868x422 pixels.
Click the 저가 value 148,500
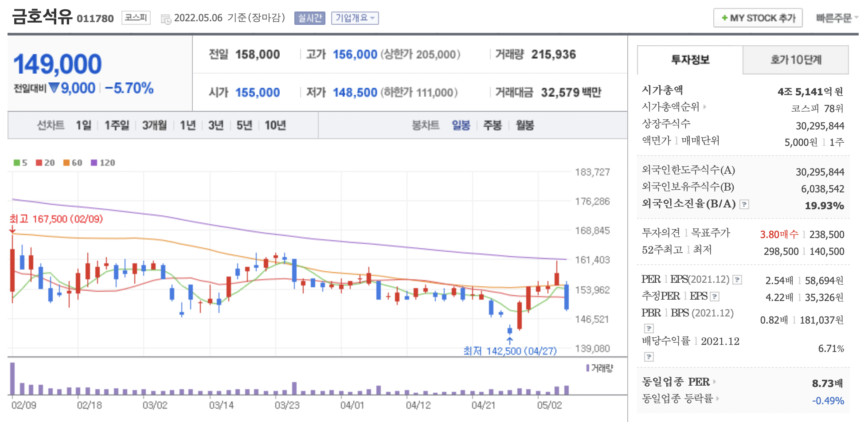pyautogui.click(x=355, y=93)
